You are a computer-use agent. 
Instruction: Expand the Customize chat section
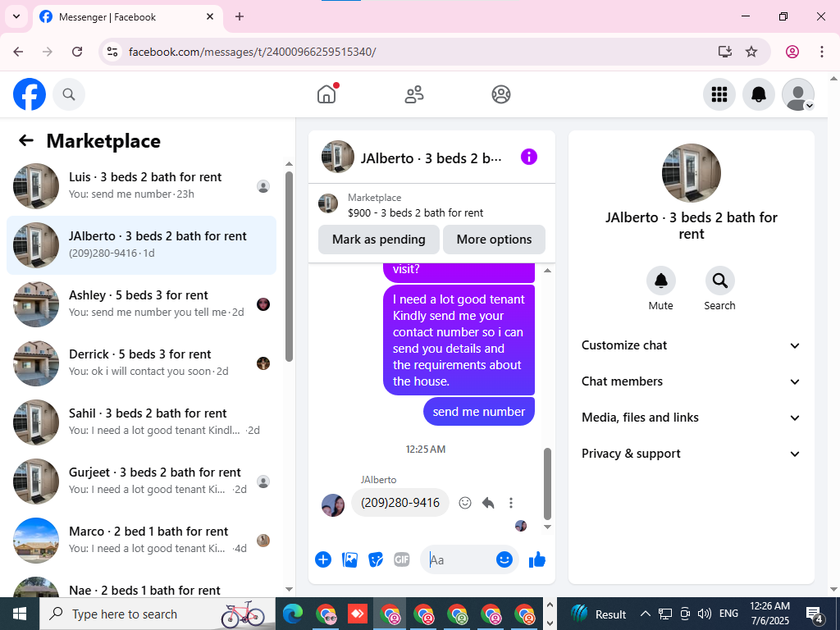point(691,345)
